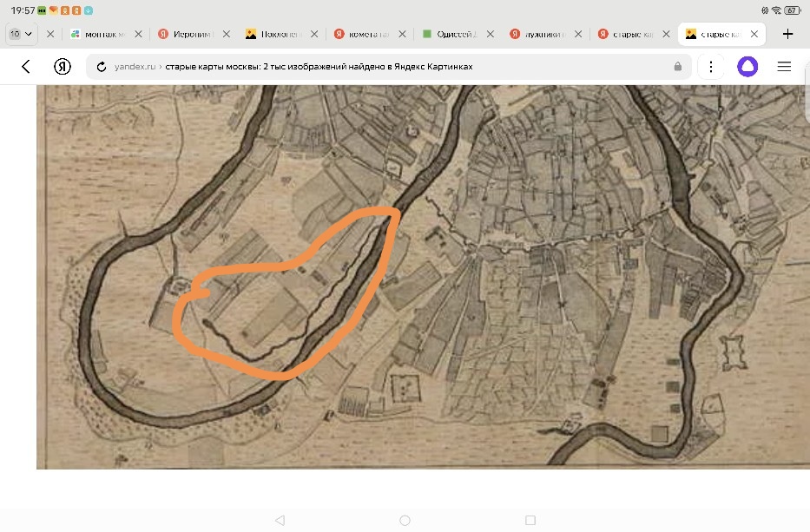Close the 'комета' tab
810x532 pixels.
[403, 34]
